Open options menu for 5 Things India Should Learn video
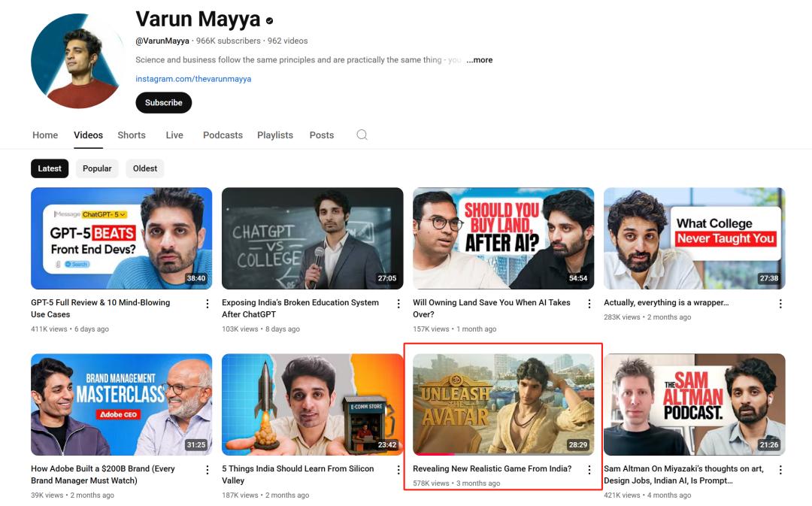Screen dimensions: 812x506 [398, 470]
